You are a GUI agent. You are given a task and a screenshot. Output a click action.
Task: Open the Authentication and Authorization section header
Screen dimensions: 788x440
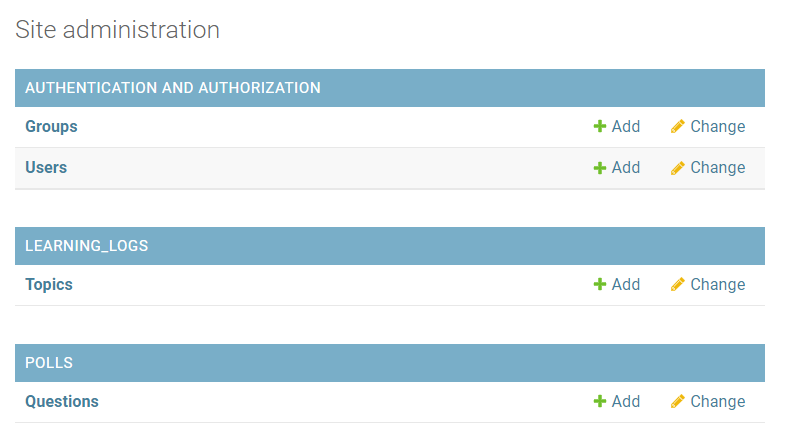pyautogui.click(x=173, y=88)
